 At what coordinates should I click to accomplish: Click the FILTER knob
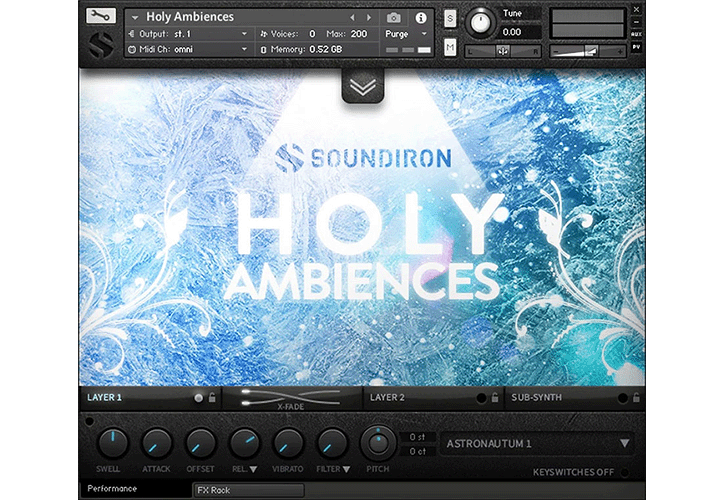[332, 443]
